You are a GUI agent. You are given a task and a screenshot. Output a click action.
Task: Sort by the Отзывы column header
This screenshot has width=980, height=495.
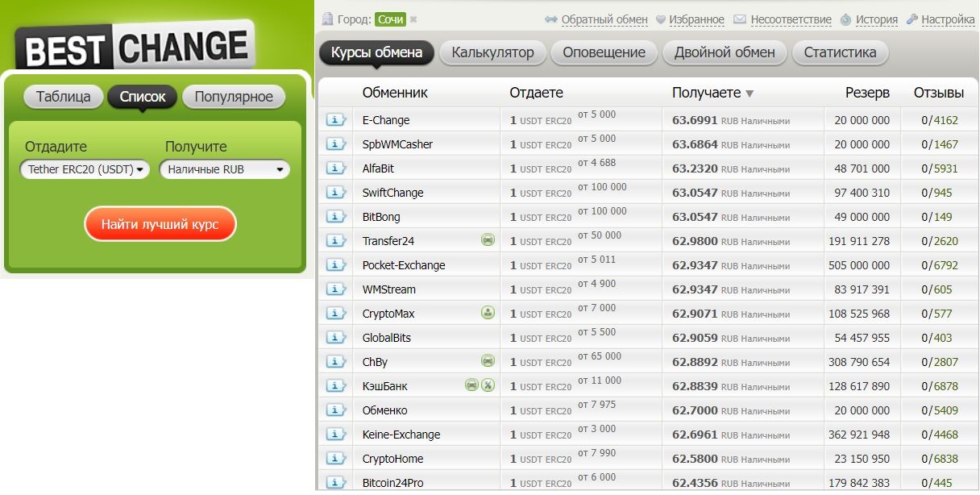(x=939, y=94)
